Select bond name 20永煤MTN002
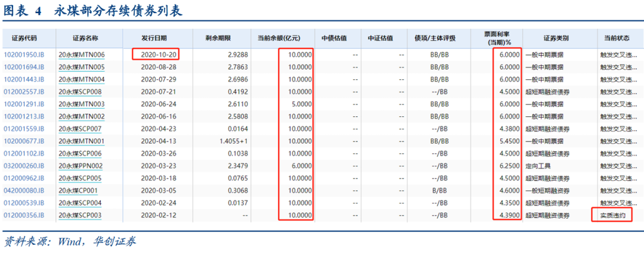This screenshot has width=644, height=258. (81, 116)
